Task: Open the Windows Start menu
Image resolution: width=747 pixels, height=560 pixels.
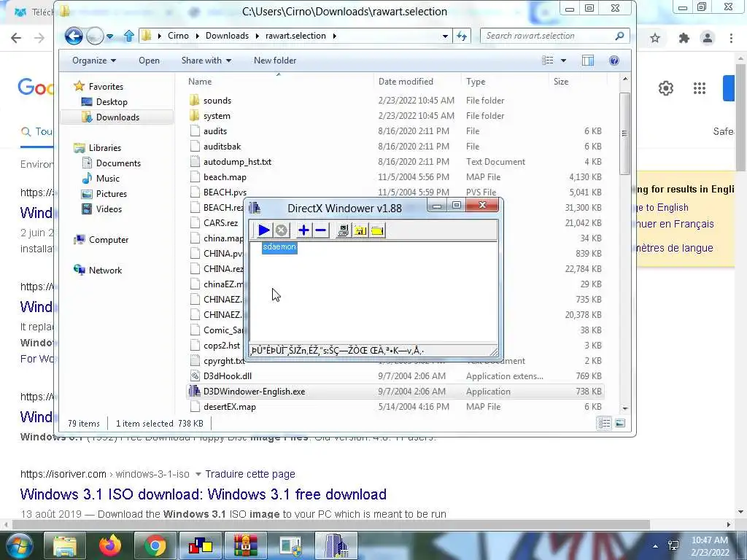Action: click(x=18, y=545)
